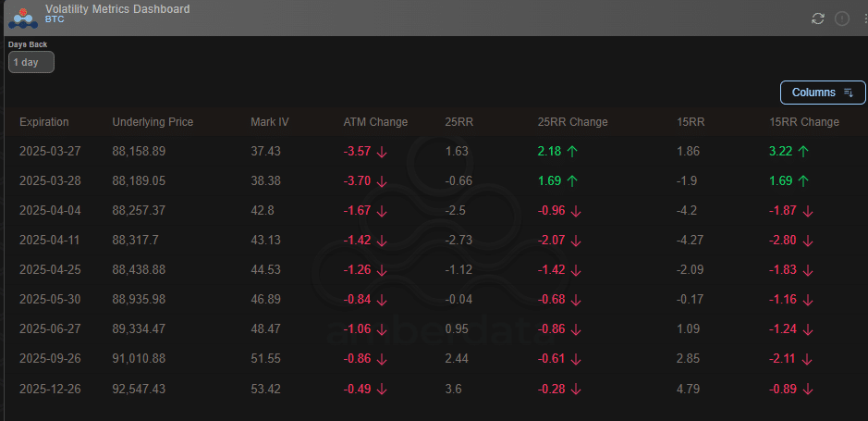Click the green up arrow beside 2.18
This screenshot has width=868, height=421.
click(572, 151)
